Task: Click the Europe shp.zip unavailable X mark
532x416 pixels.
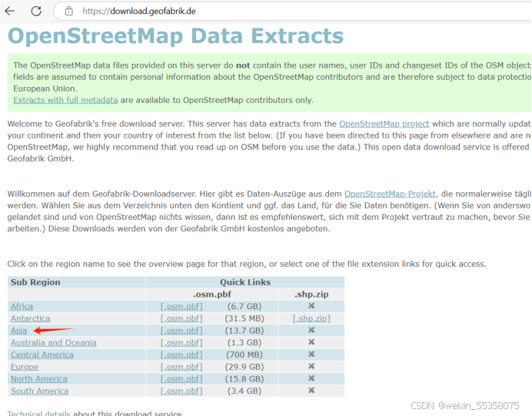Action: click(x=311, y=367)
